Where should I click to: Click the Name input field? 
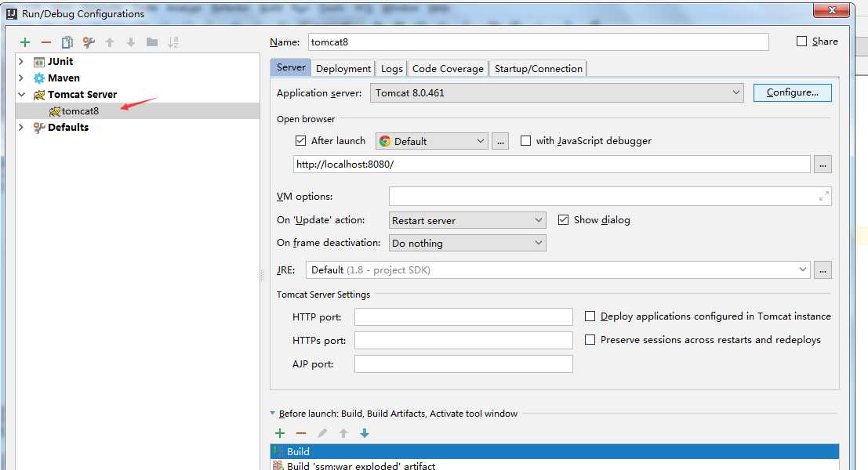click(x=538, y=42)
